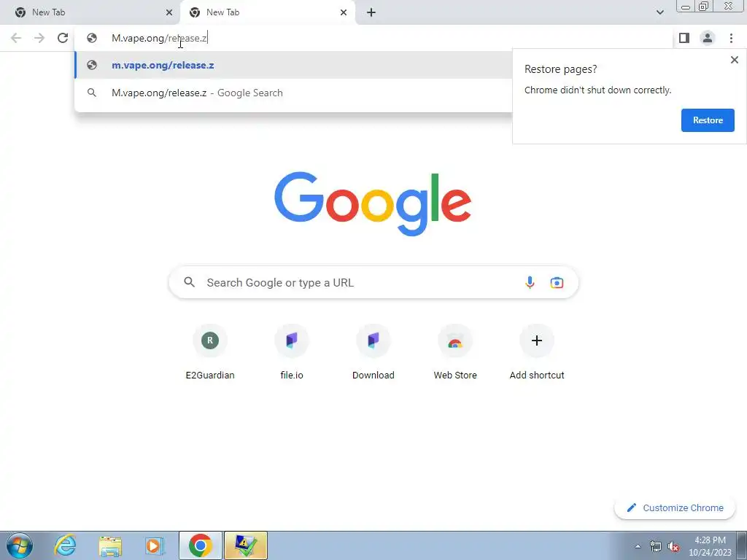Open the Chrome side panel icon
The height and width of the screenshot is (560, 747).
[684, 38]
